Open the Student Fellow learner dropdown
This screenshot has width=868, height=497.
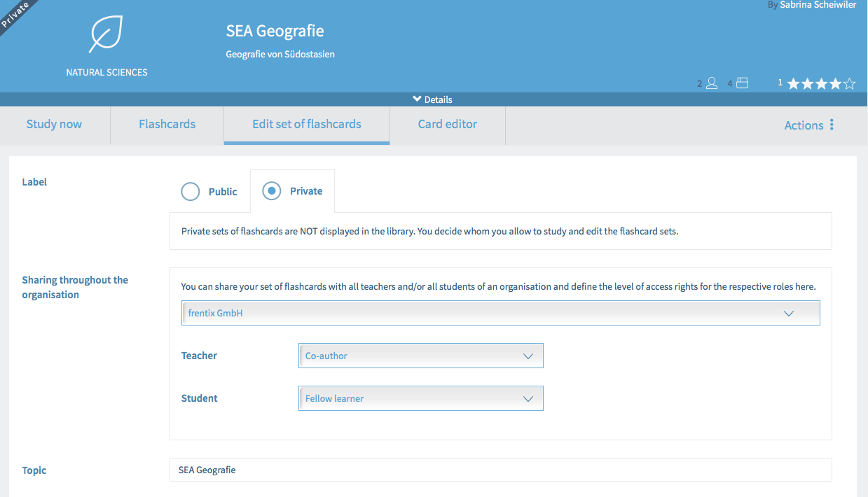[420, 398]
